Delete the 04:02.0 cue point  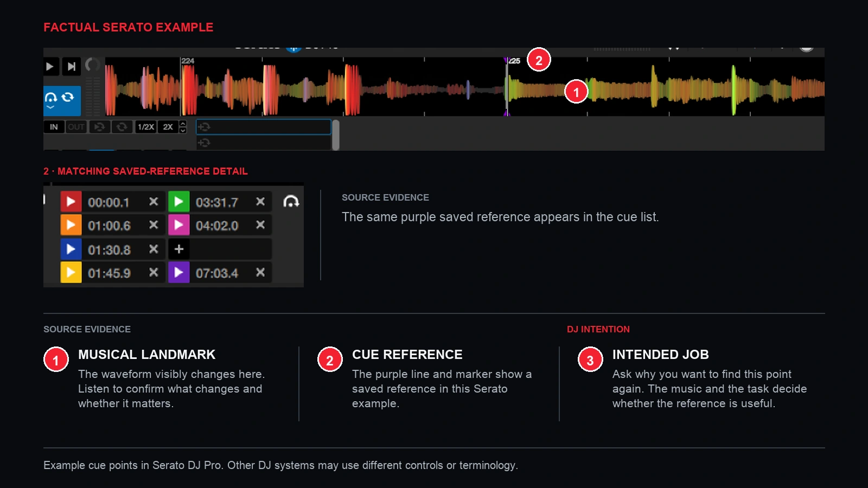coord(260,224)
